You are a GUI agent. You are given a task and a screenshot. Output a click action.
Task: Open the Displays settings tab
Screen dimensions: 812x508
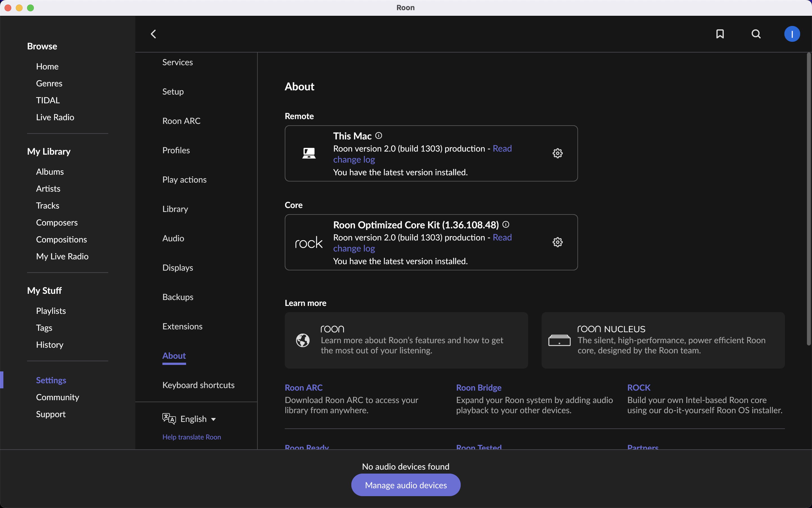pos(178,268)
